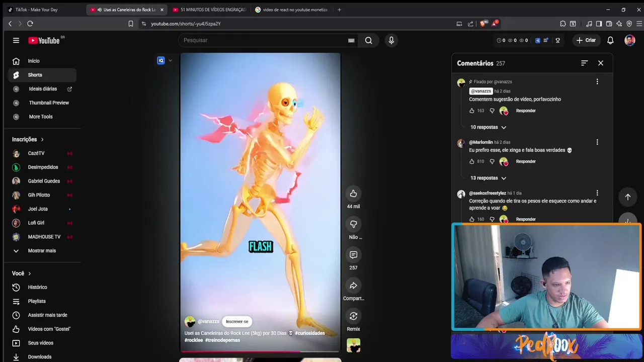
Task: Expand 10 respostas replies
Action: tap(488, 127)
